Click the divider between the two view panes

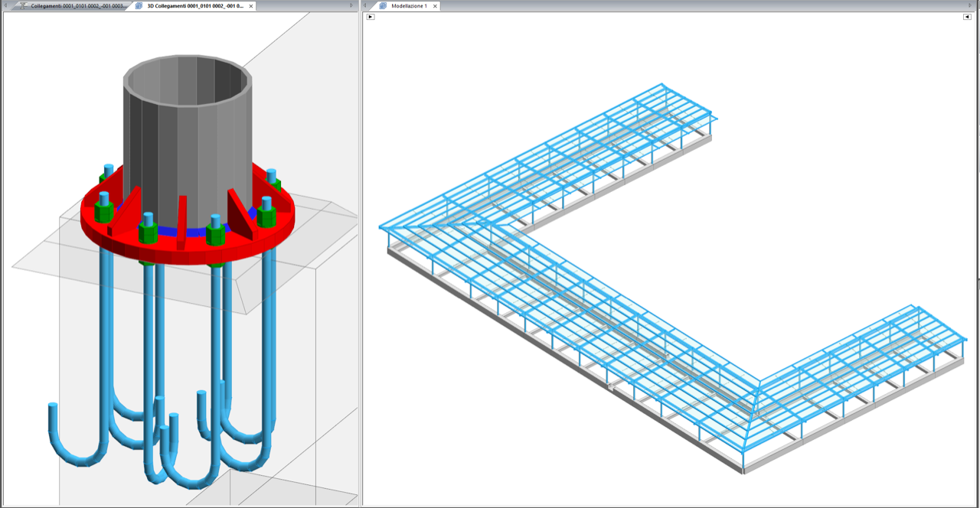click(x=361, y=260)
